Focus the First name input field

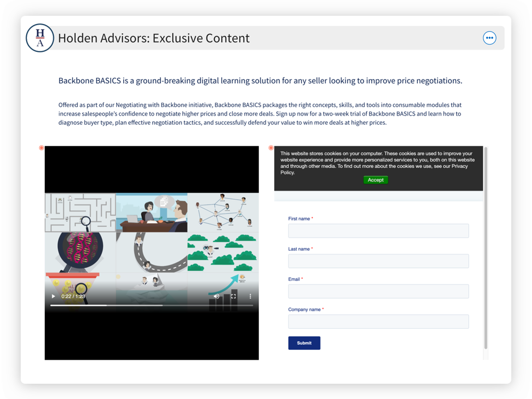pos(378,231)
